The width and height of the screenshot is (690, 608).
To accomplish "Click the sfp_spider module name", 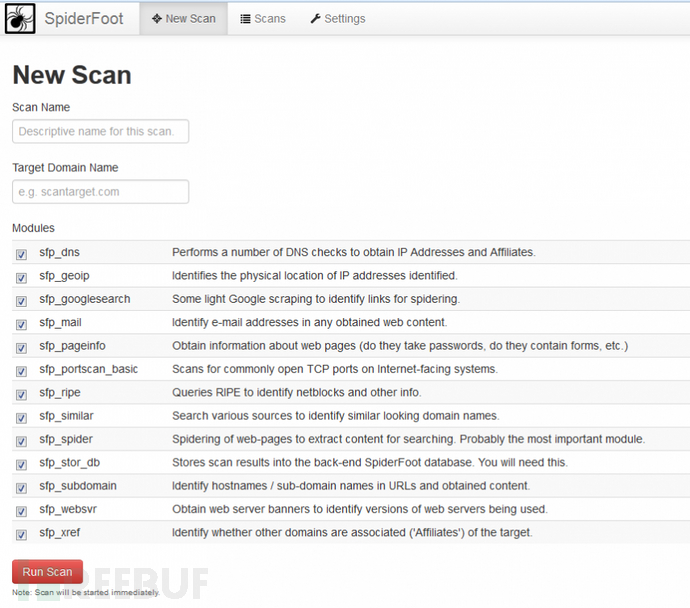I will (x=66, y=439).
